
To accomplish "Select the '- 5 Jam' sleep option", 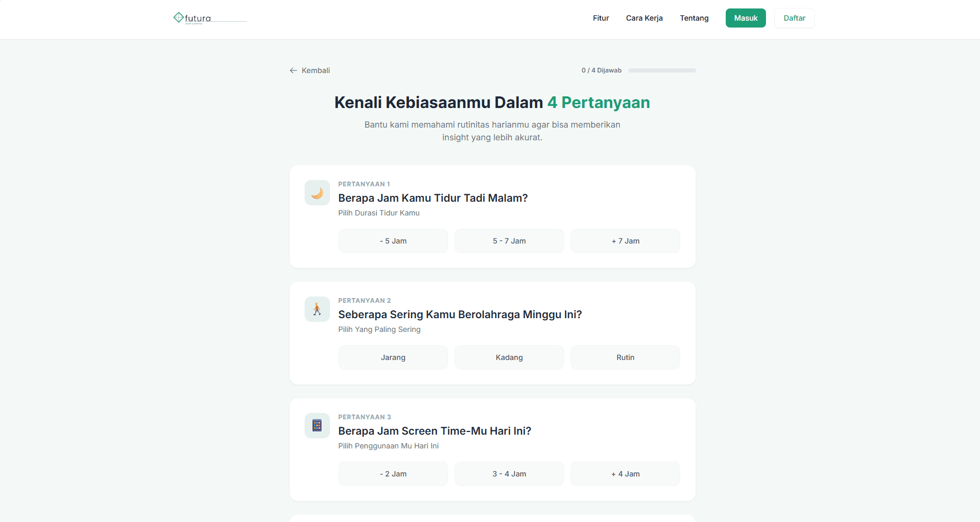I will (393, 241).
